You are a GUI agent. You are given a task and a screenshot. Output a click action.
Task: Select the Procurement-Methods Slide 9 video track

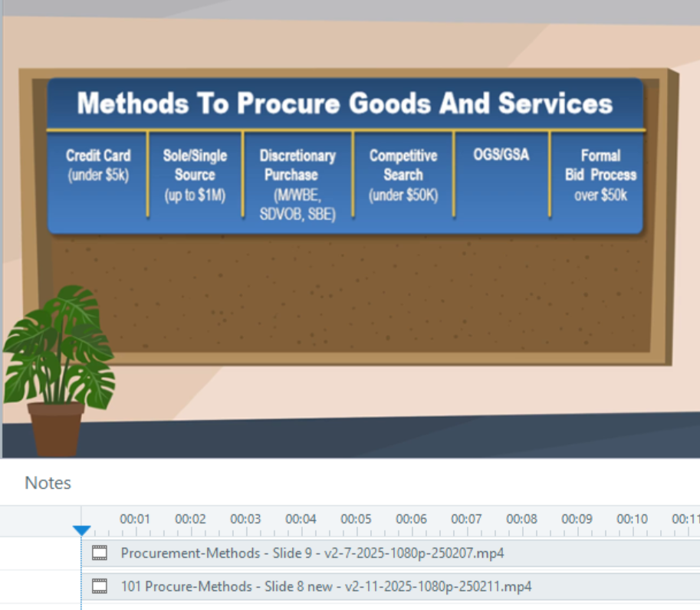point(390,553)
